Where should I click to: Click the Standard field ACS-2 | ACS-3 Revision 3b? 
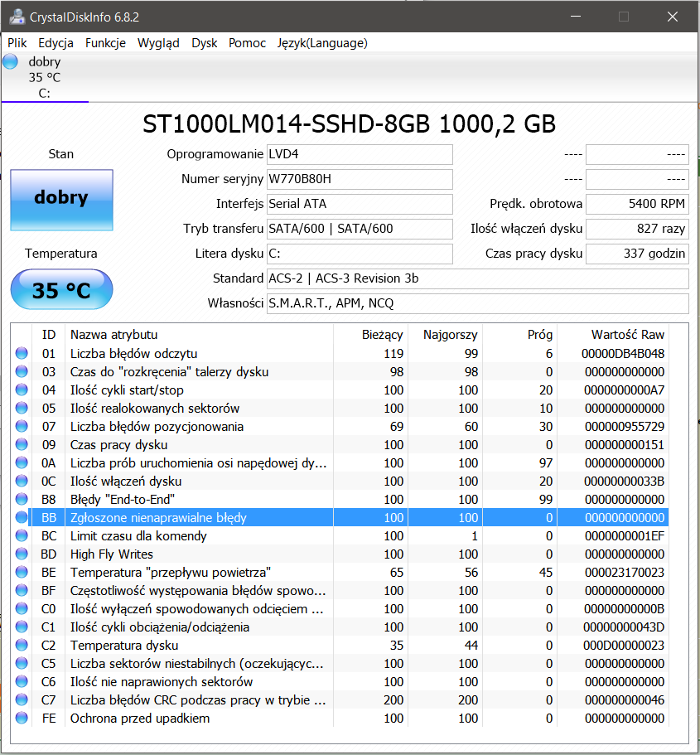[478, 278]
